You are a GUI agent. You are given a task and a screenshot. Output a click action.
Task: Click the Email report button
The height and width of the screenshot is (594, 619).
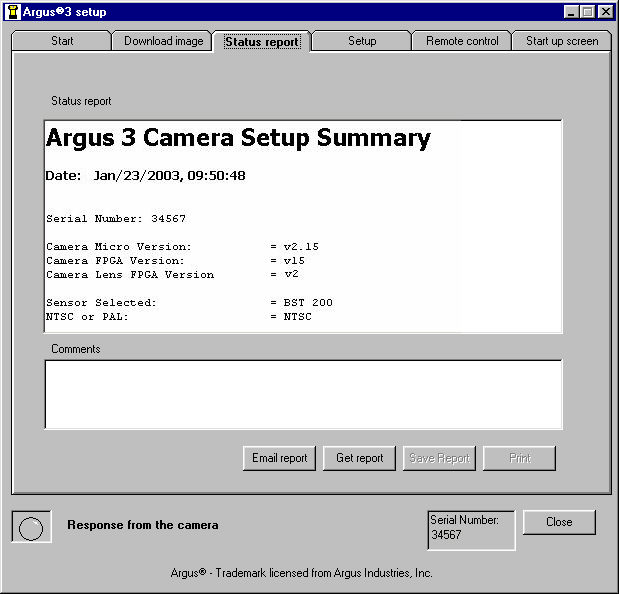[279, 458]
